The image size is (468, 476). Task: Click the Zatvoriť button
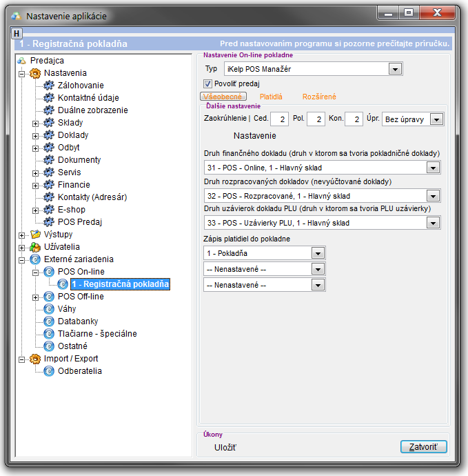click(x=423, y=447)
